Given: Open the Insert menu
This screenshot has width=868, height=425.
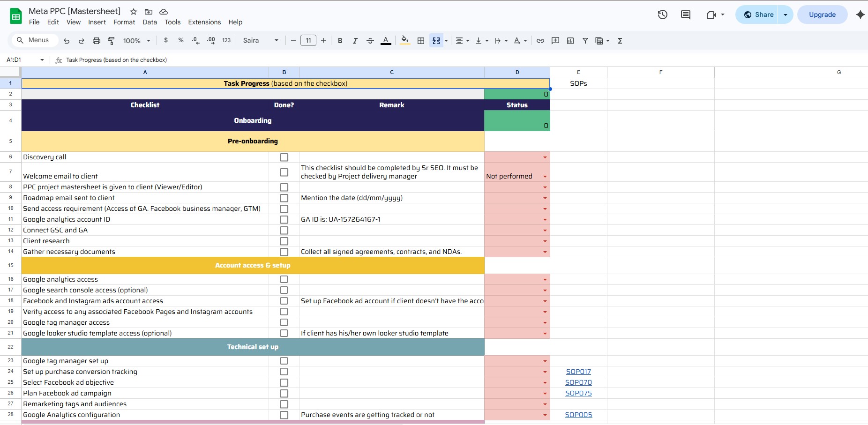Looking at the screenshot, I should point(97,22).
